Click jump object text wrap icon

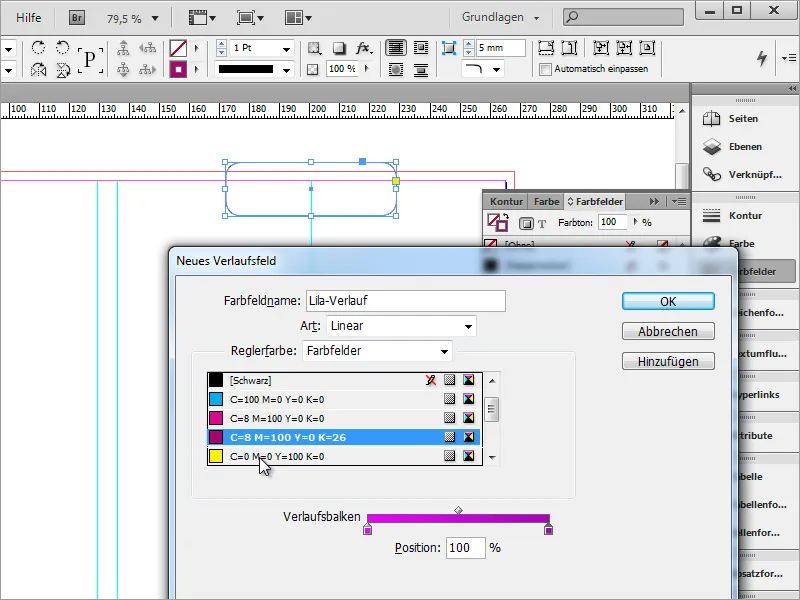[x=421, y=69]
